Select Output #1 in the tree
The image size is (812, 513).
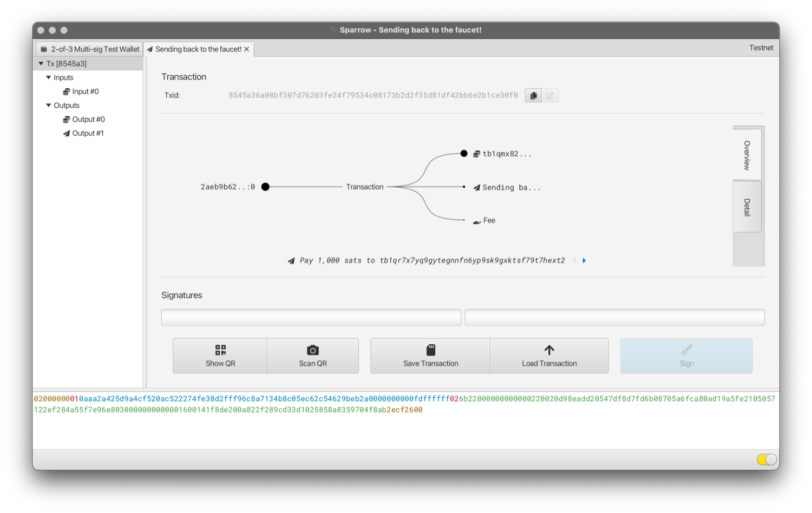click(88, 134)
